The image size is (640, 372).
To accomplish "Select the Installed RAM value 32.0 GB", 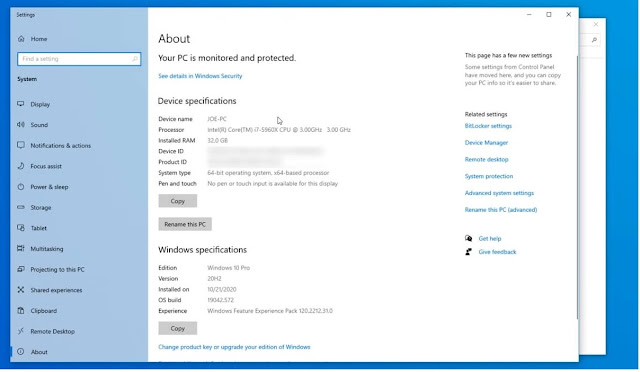I will (x=218, y=140).
